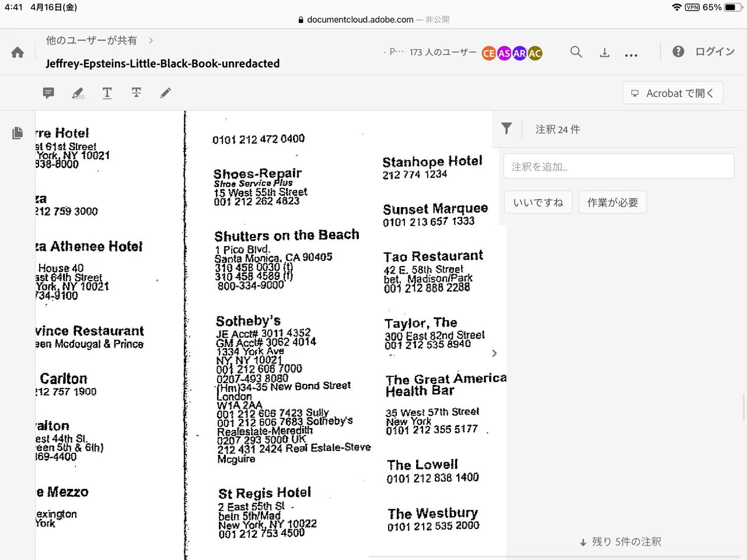Click the 作業が必要 reaction button
This screenshot has width=747, height=560.
coord(613,202)
